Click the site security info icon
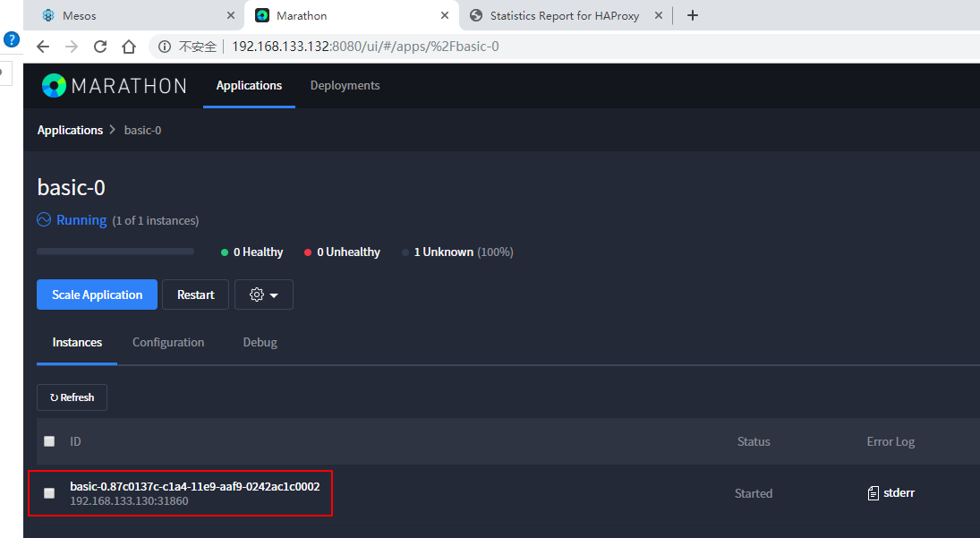The image size is (980, 538). [165, 47]
